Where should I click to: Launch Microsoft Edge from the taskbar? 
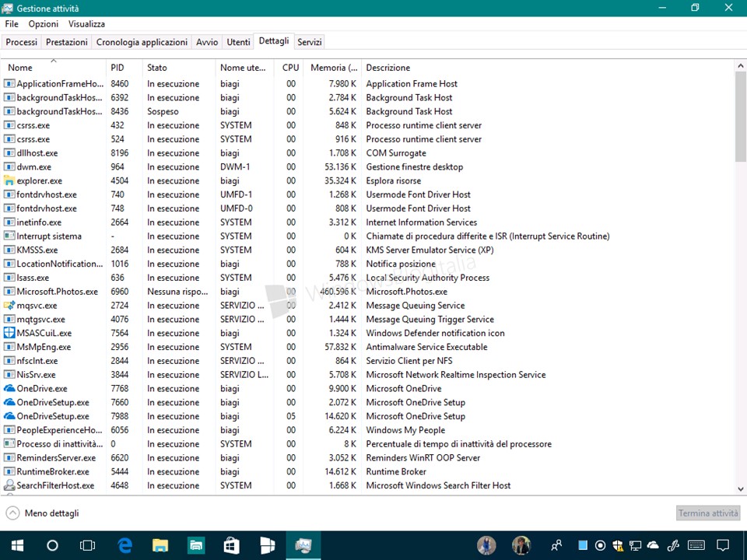[x=124, y=546]
